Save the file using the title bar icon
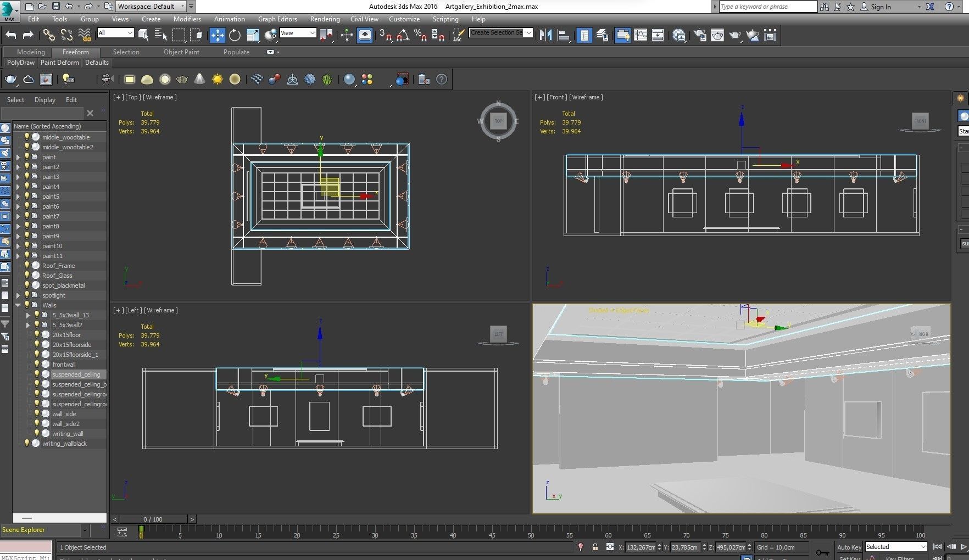 point(55,7)
